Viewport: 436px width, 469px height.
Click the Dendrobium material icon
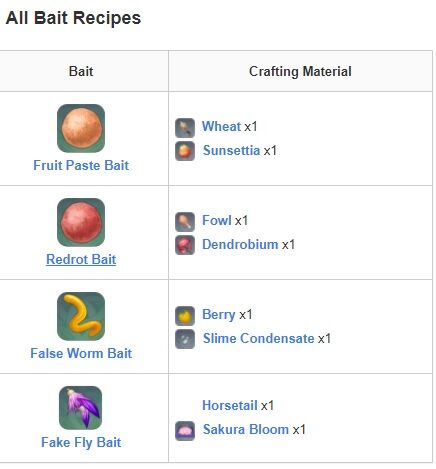click(x=185, y=245)
